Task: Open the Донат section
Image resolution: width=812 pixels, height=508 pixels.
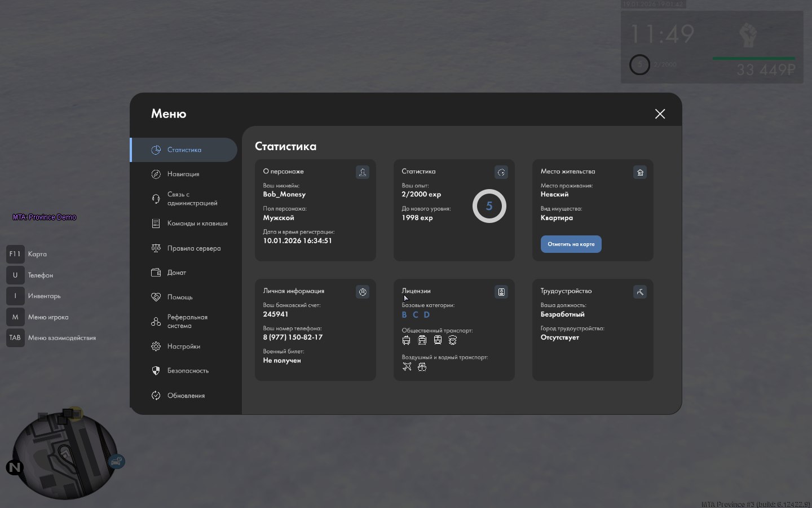Action: tap(184, 273)
